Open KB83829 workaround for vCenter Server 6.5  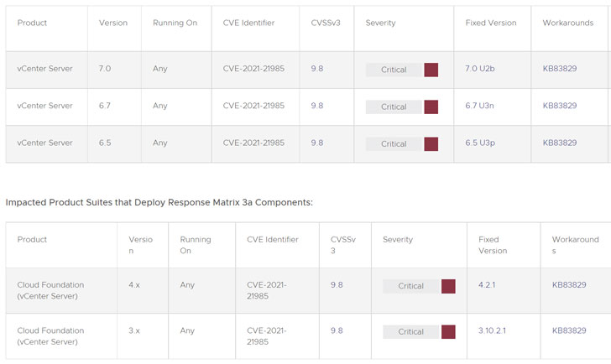click(559, 143)
